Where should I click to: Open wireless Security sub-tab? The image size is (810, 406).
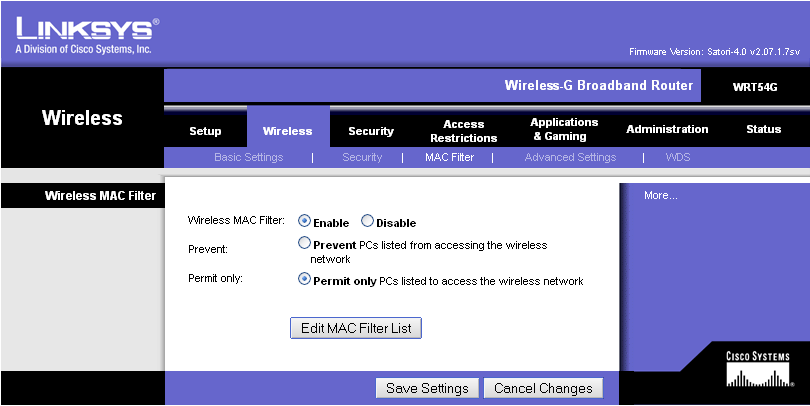pos(362,157)
